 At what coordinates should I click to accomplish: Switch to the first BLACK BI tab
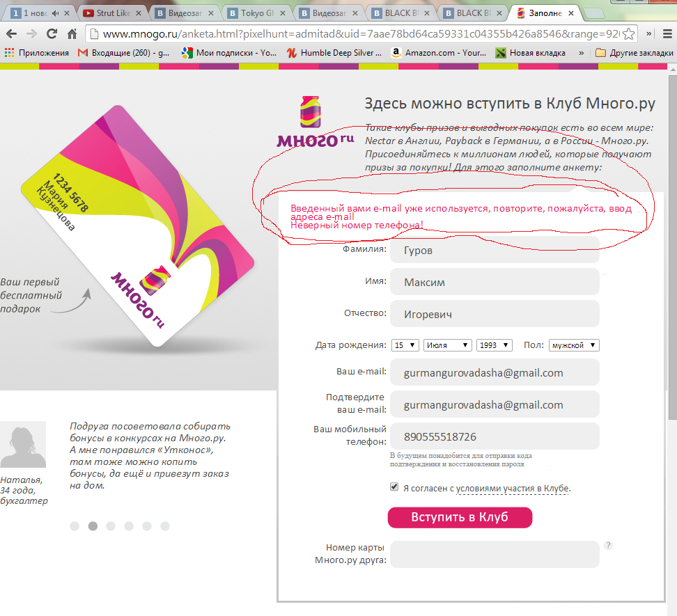pos(401,13)
